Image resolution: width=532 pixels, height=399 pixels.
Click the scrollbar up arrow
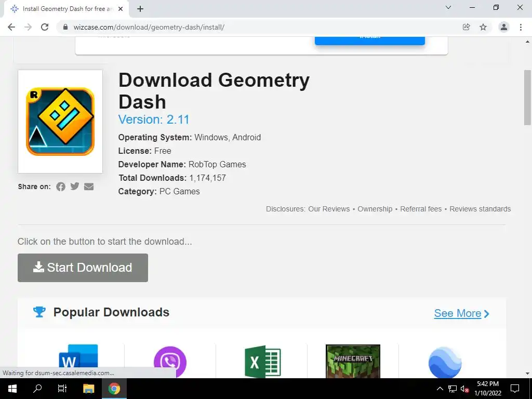point(528,42)
